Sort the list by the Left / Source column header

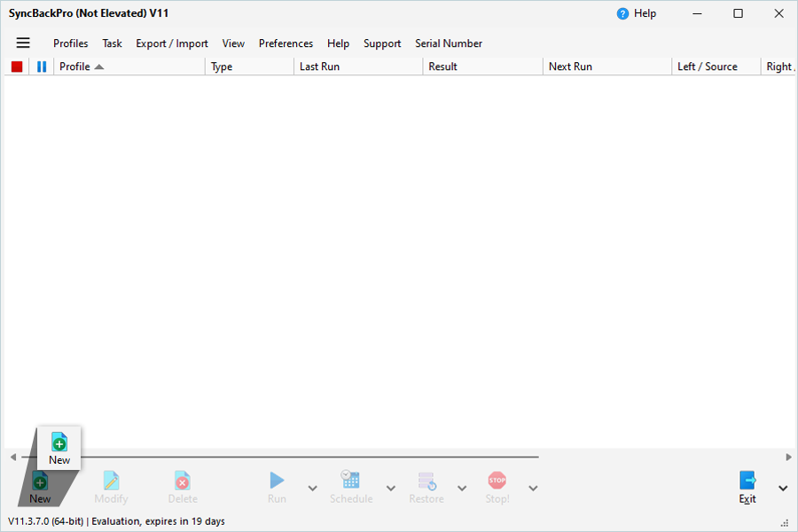tap(716, 66)
